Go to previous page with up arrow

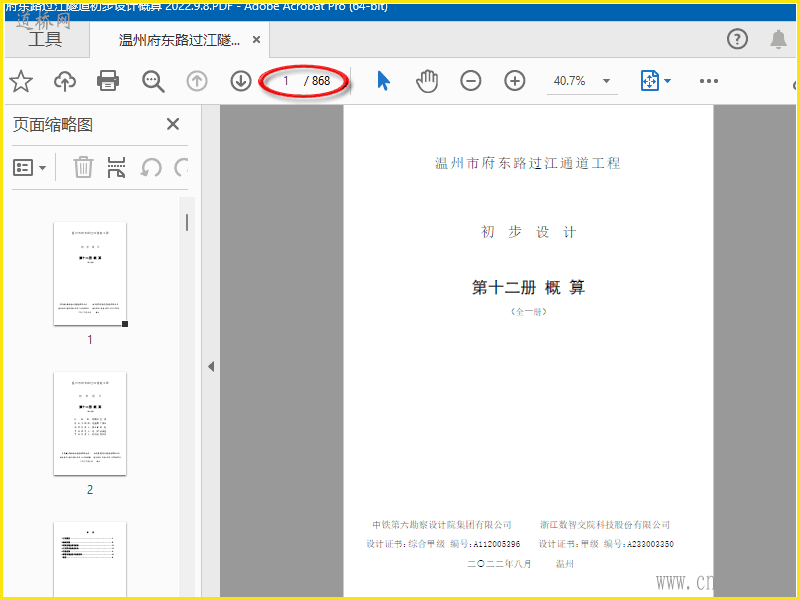pyautogui.click(x=197, y=81)
